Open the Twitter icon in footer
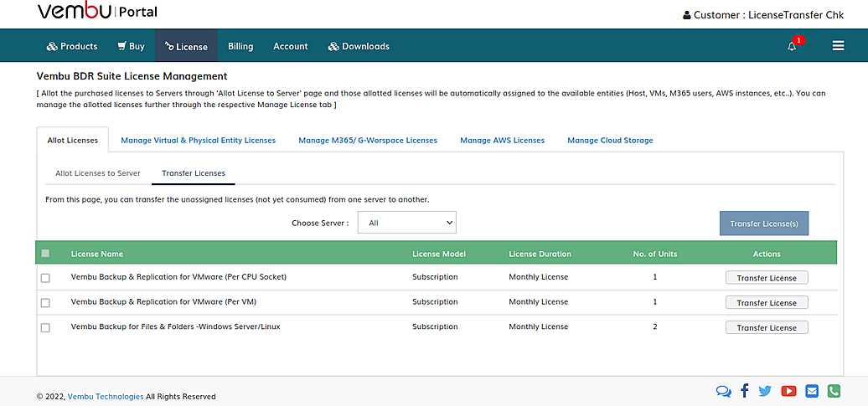 point(765,391)
